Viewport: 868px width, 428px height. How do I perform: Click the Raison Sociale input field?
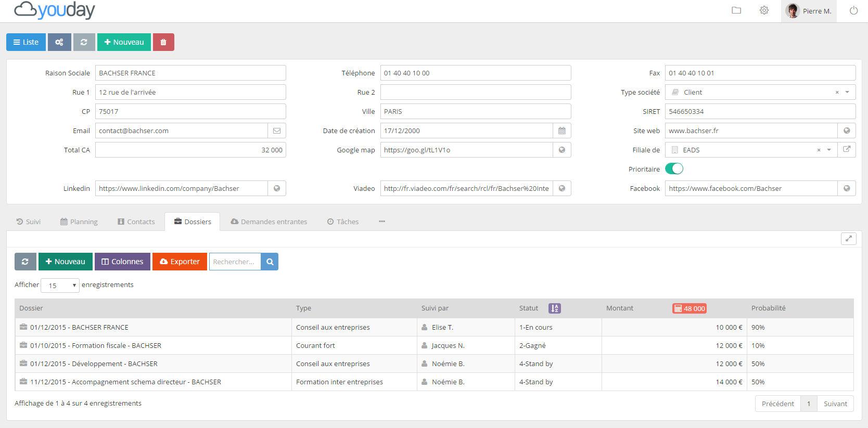click(x=190, y=73)
